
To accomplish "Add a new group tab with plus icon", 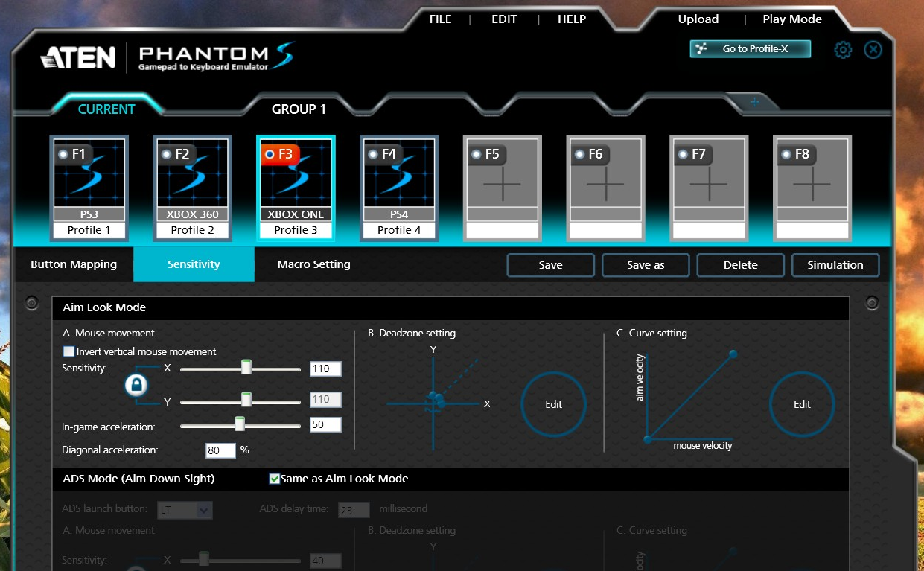I will coord(753,103).
